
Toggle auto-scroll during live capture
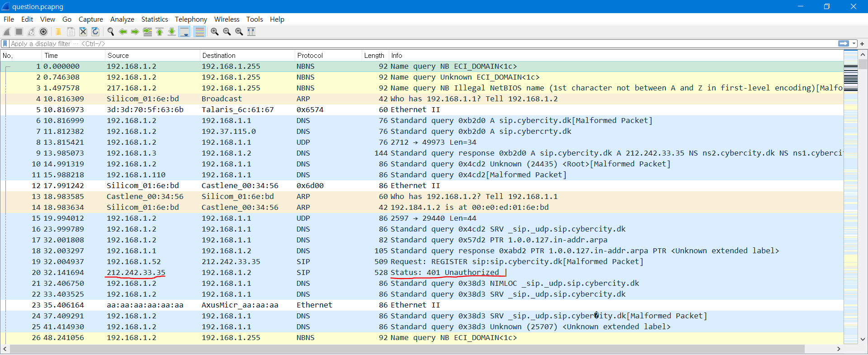point(184,32)
